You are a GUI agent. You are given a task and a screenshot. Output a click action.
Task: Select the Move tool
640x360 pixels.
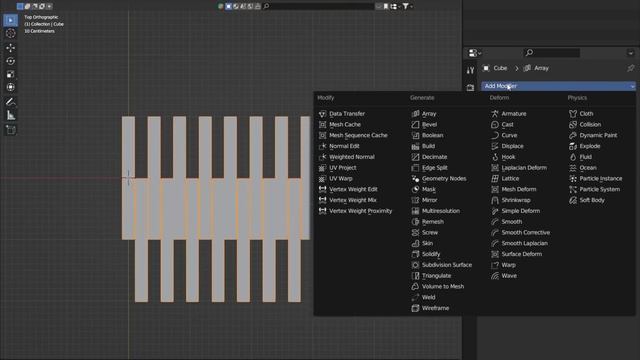(11, 48)
